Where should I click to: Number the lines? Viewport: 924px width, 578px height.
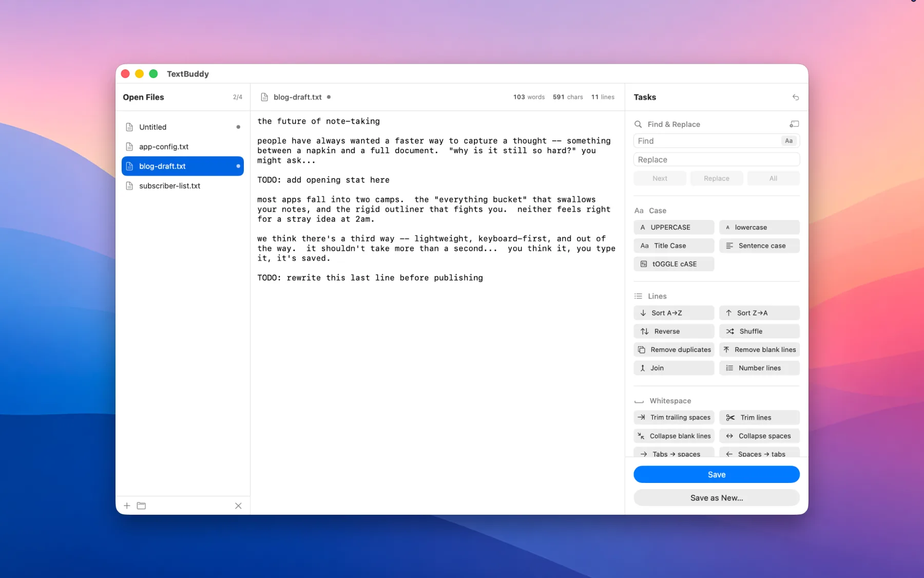(x=759, y=368)
